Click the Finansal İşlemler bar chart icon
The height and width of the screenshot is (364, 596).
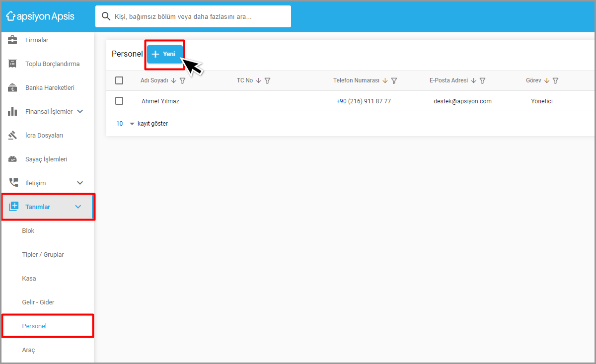pyautogui.click(x=13, y=112)
